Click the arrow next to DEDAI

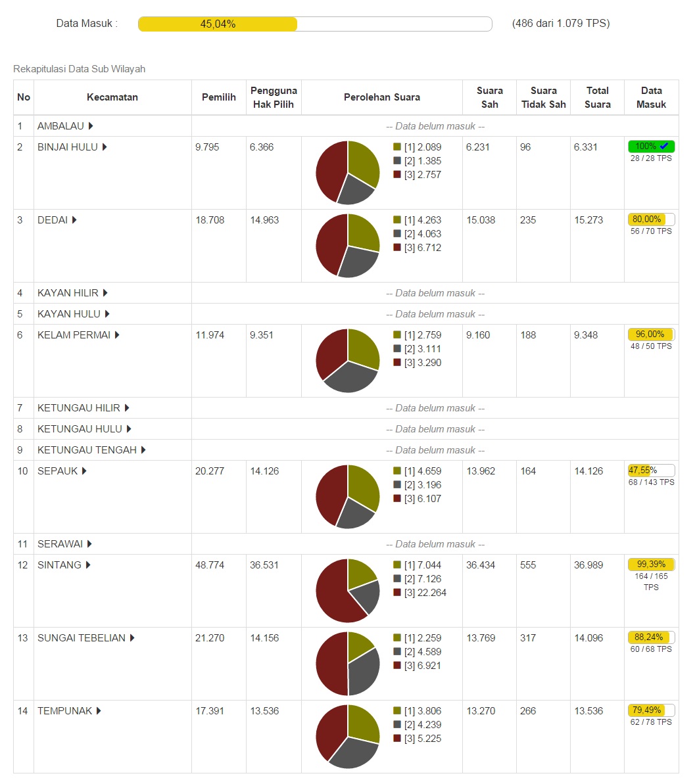click(74, 220)
